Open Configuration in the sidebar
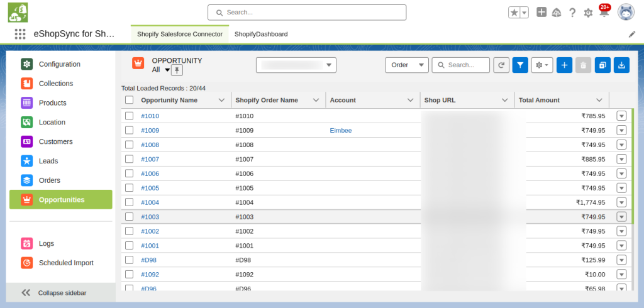This screenshot has width=644, height=308. point(60,64)
